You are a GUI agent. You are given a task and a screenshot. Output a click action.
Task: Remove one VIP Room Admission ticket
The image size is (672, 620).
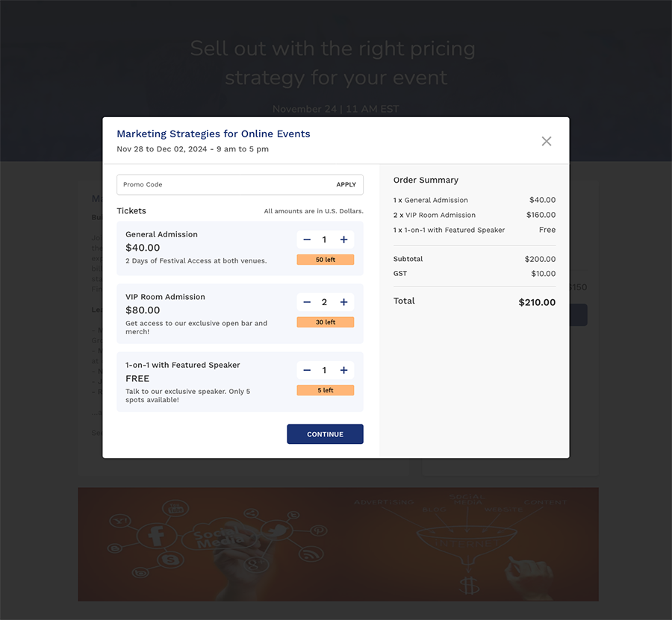[307, 302]
